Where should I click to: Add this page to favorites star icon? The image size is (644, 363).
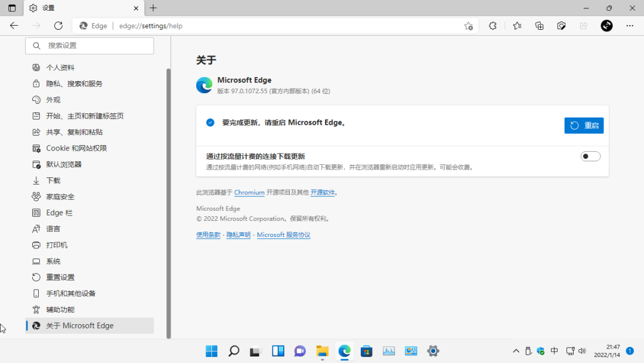tap(469, 26)
